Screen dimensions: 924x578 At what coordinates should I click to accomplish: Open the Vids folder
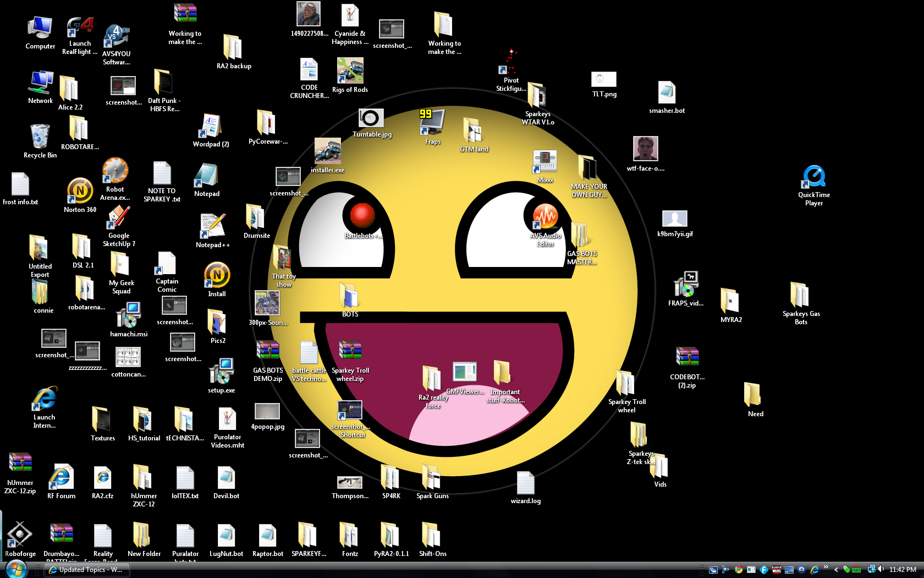pos(660,471)
